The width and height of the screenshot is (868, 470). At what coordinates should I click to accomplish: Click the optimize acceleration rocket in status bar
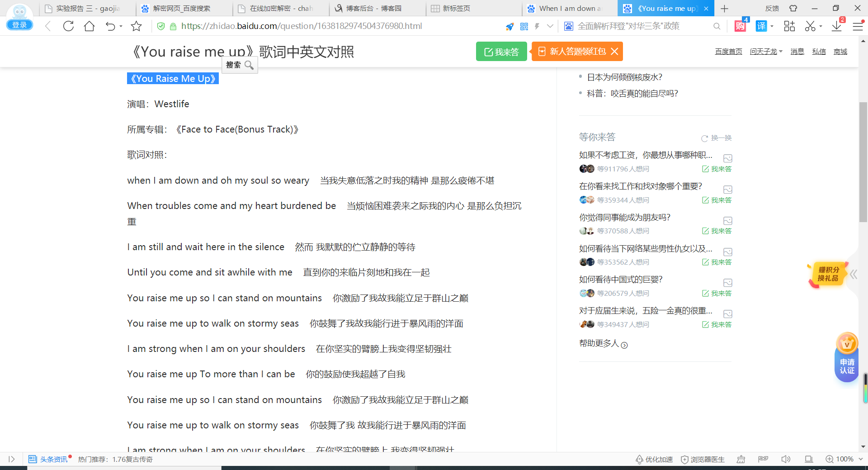click(654, 459)
